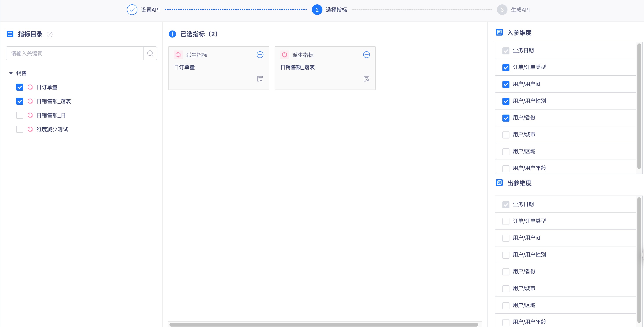Uncheck 用户/用户id in 入参维度
This screenshot has width=644, height=327.
coord(506,84)
